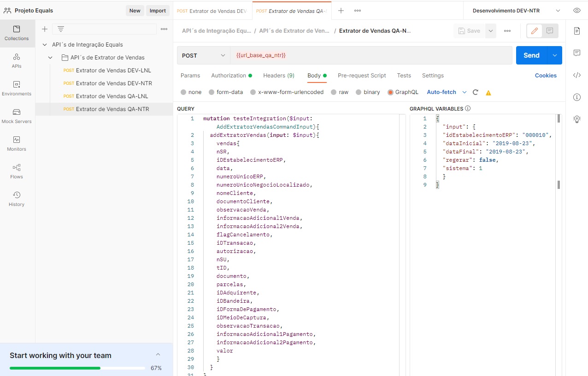588x376 pixels.
Task: Open the Pre-request Script tab
Action: (362, 76)
